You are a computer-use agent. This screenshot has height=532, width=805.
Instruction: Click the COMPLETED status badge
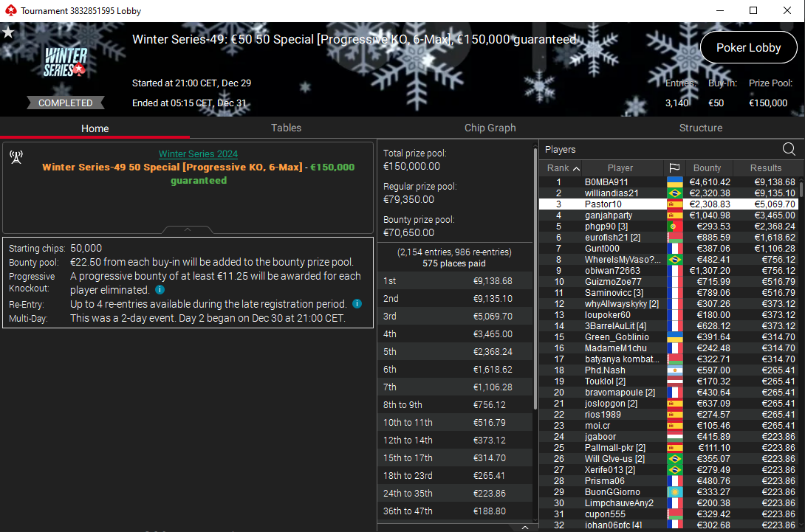click(65, 103)
